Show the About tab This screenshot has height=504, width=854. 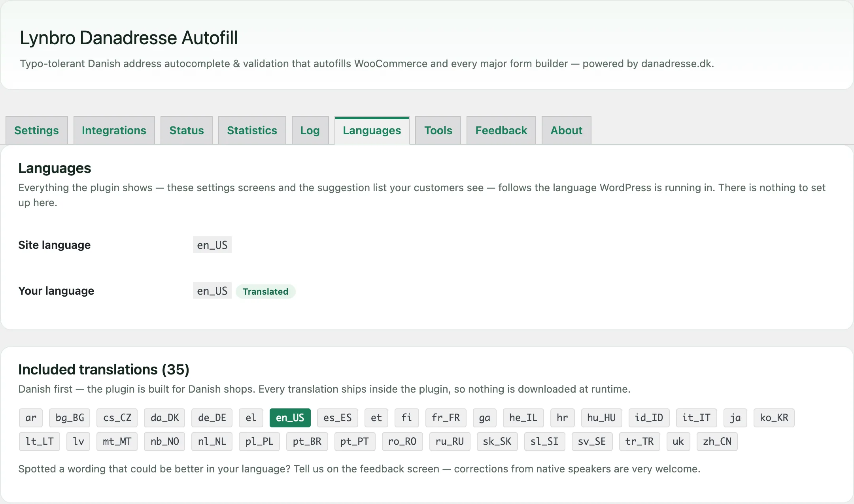tap(566, 130)
